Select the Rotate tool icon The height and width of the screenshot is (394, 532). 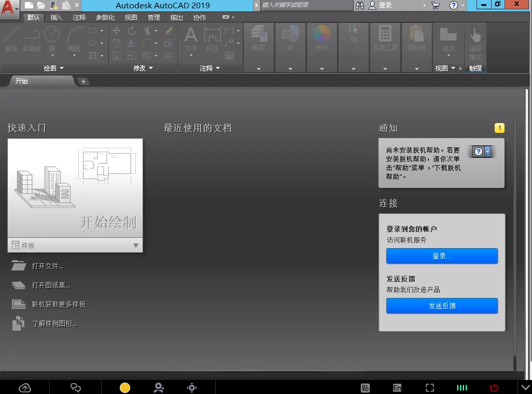(x=132, y=31)
